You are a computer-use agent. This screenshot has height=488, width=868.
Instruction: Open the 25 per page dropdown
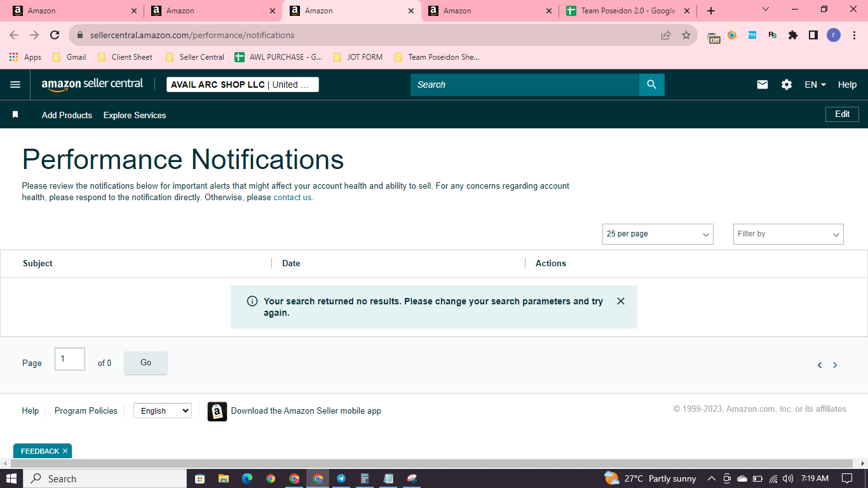pyautogui.click(x=658, y=234)
